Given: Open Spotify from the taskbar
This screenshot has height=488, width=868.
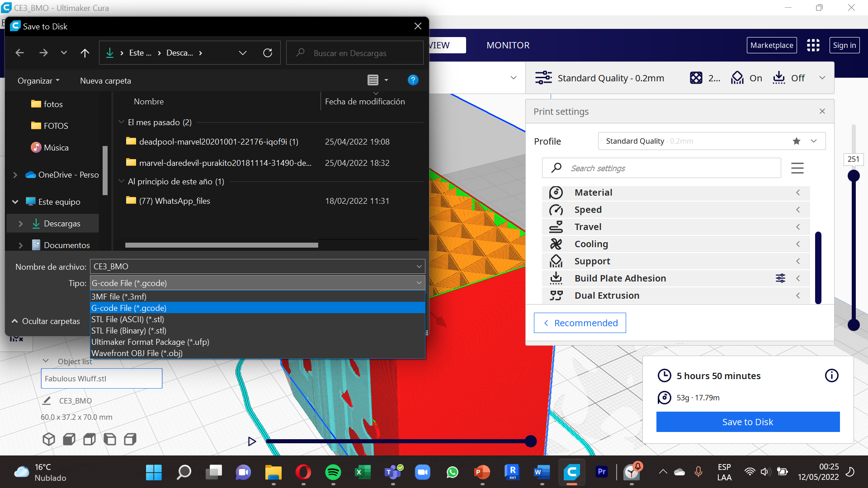Looking at the screenshot, I should click(x=333, y=473).
